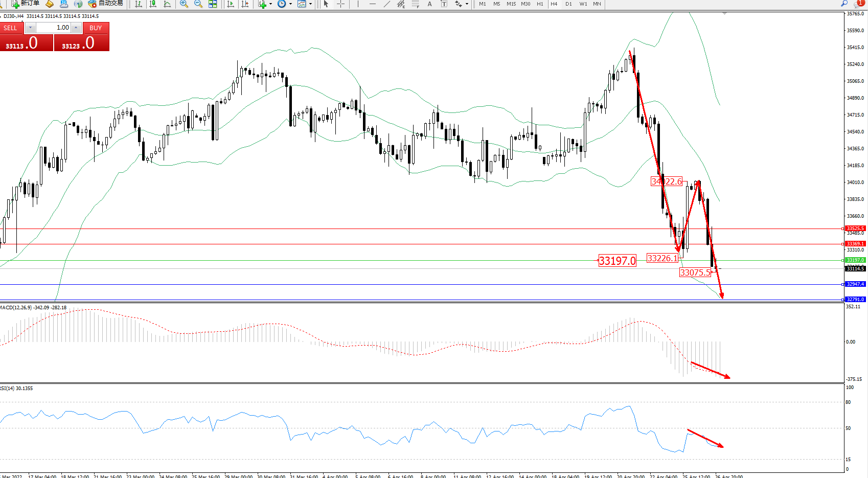Click the New Order toolbar button
This screenshot has height=478, width=868.
pyautogui.click(x=26, y=4)
